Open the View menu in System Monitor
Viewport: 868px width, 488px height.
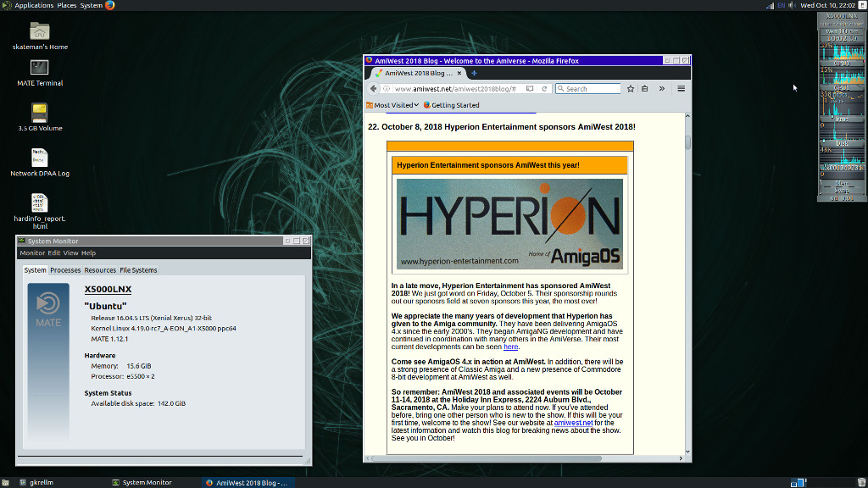(x=71, y=252)
